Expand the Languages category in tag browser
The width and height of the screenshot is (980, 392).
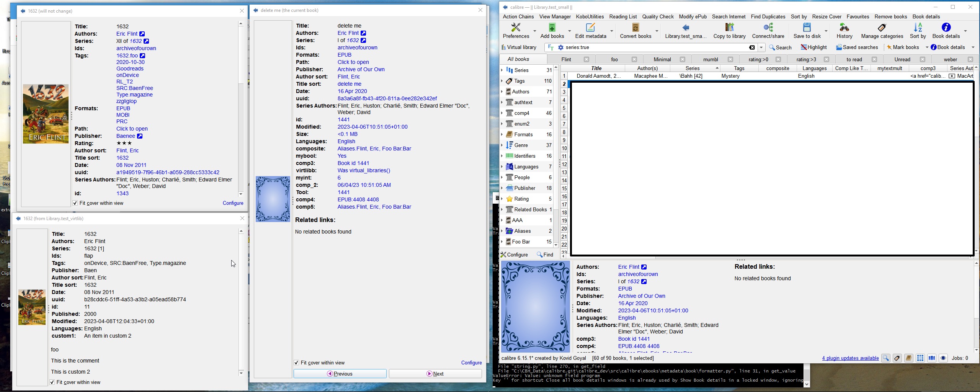tap(502, 167)
